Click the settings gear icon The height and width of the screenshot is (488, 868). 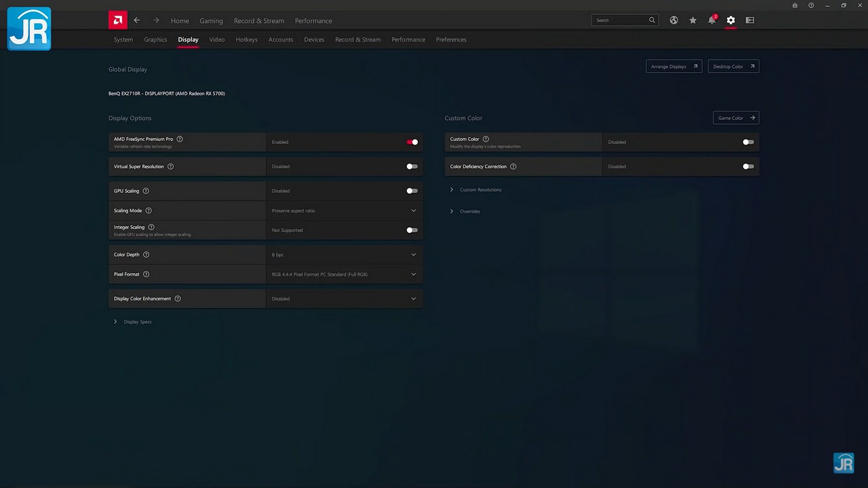(x=730, y=20)
